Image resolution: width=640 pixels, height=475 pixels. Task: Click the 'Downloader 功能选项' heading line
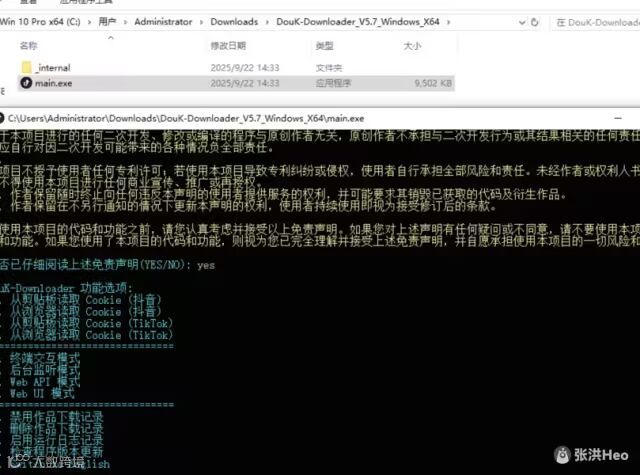67,288
